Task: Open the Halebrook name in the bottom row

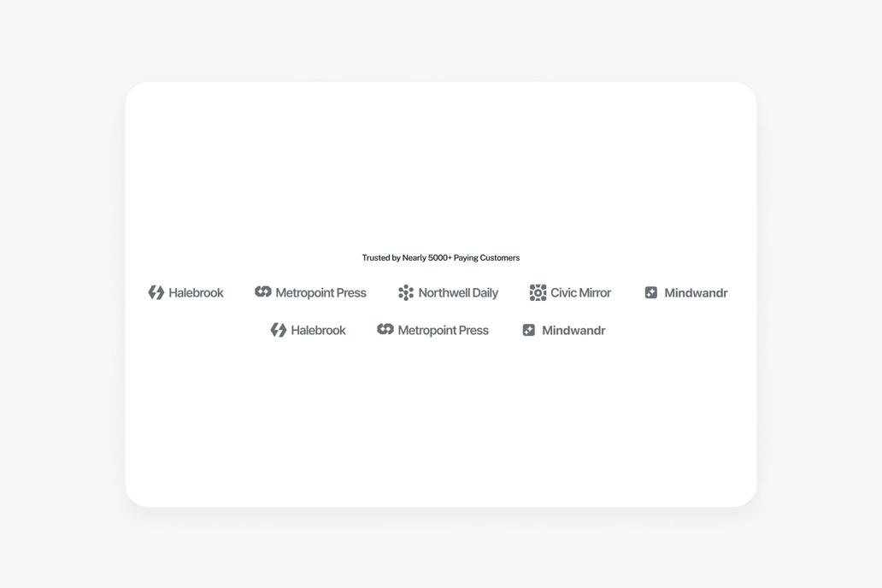Action: click(318, 330)
